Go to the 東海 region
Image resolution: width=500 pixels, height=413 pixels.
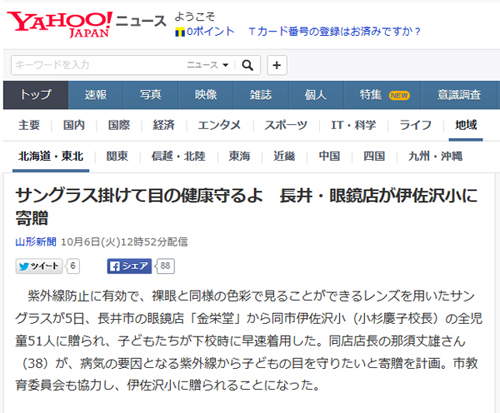(x=239, y=156)
